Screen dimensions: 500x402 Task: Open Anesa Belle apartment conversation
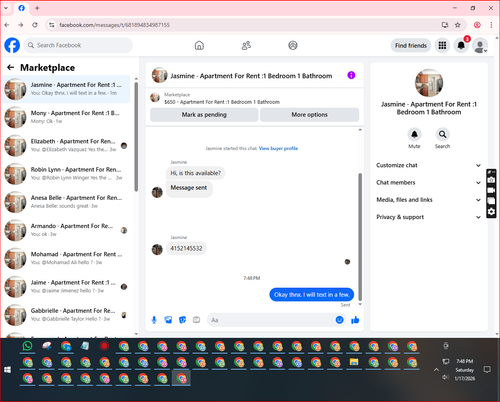coord(66,202)
